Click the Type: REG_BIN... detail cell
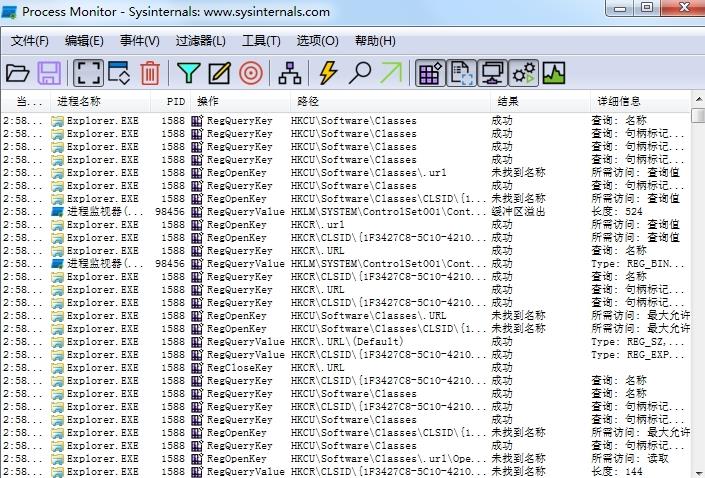The height and width of the screenshot is (478, 705). pyautogui.click(x=638, y=264)
